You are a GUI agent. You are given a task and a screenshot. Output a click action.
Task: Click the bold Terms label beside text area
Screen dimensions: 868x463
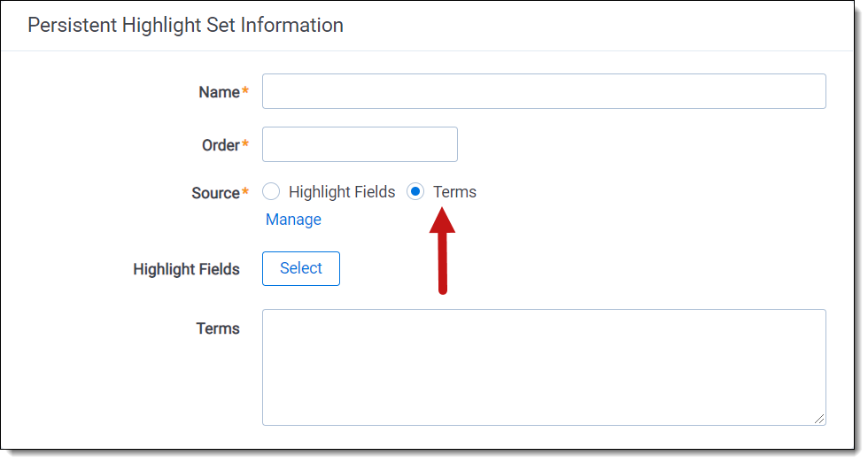coord(218,328)
